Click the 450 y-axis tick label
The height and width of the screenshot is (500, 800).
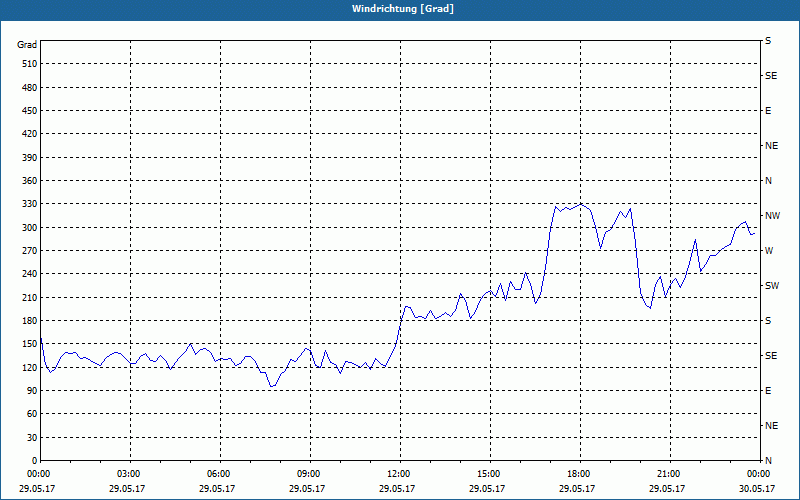30,111
